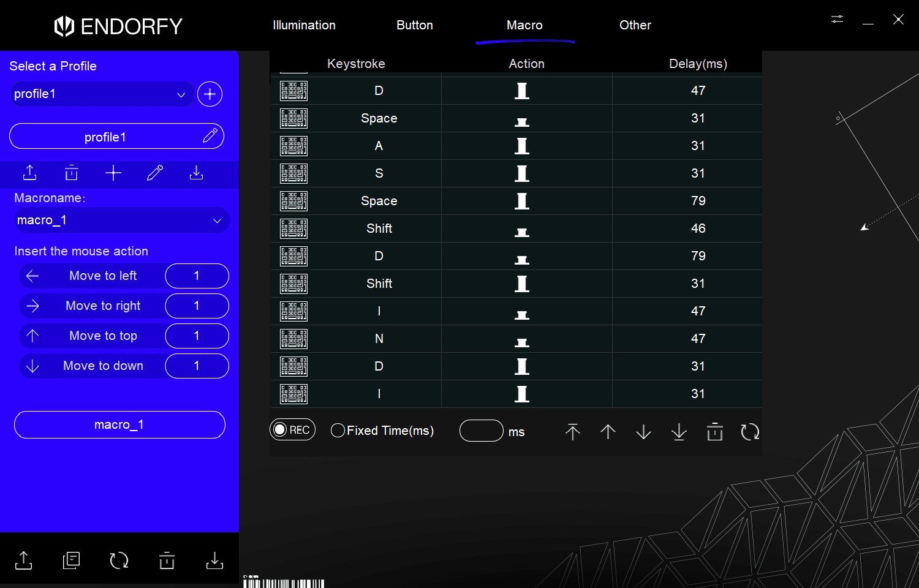Add a new macro with the plus icon
Screen dimensions: 919x588
[x=113, y=173]
